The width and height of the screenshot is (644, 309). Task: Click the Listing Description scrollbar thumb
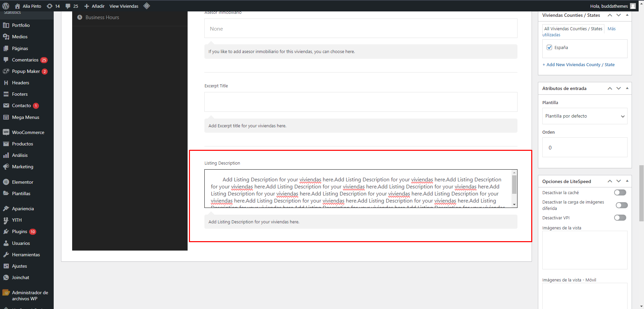click(514, 184)
